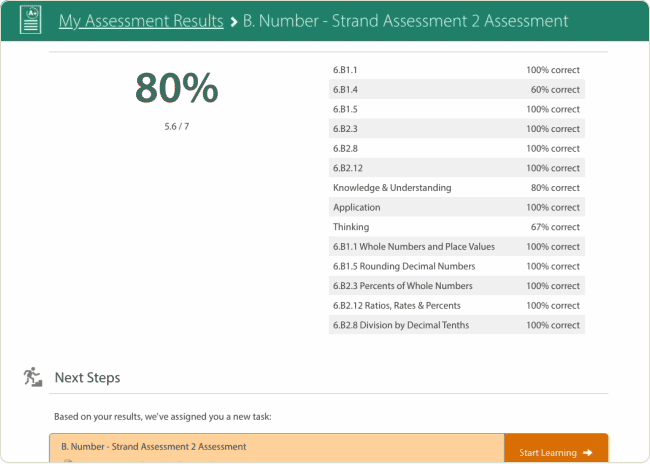
Task: Open the assigned Strand Assessment 2 task card
Action: point(276,449)
